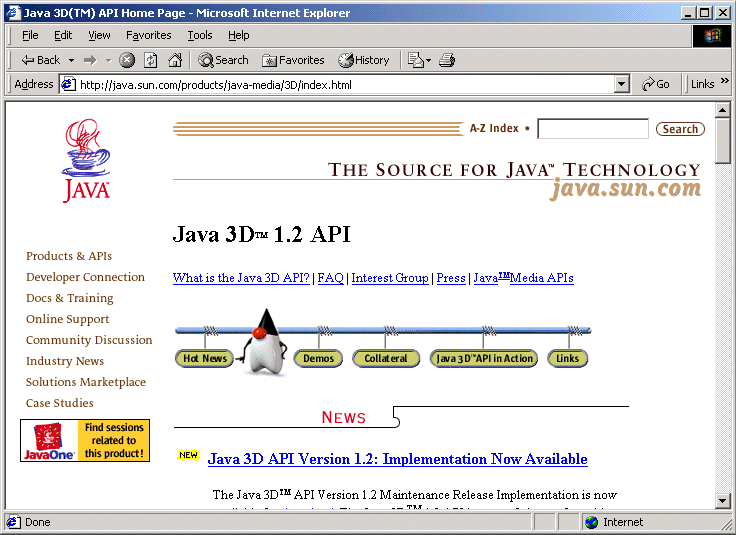
Task: Open Case Studies sidebar link
Action: 60,403
